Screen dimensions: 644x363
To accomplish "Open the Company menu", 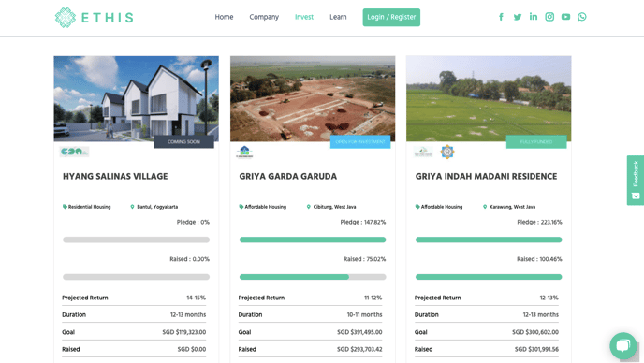I will tap(264, 17).
